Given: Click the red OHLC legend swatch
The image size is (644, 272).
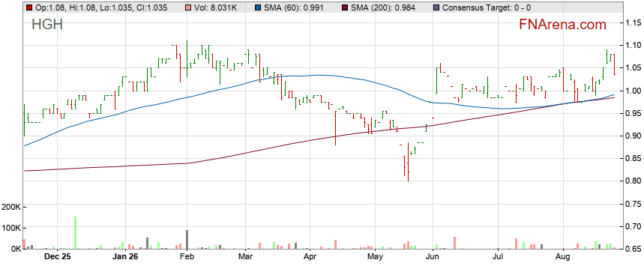Looking at the screenshot, I should [x=28, y=7].
